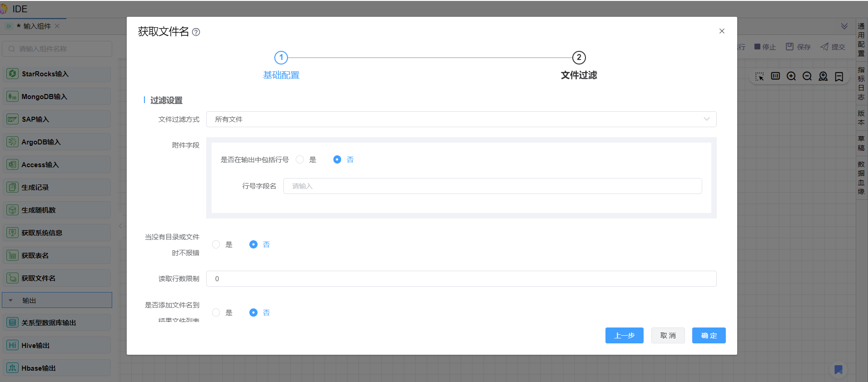Open the 文件过滤方式 dropdown
868x382 pixels.
tap(461, 119)
